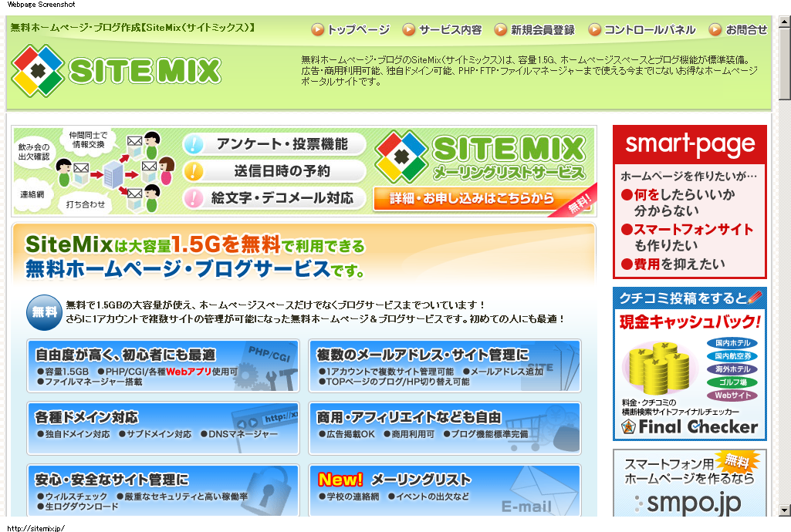The width and height of the screenshot is (791, 532).
Task: Open the コントロールパネル menu item
Action: 650,30
